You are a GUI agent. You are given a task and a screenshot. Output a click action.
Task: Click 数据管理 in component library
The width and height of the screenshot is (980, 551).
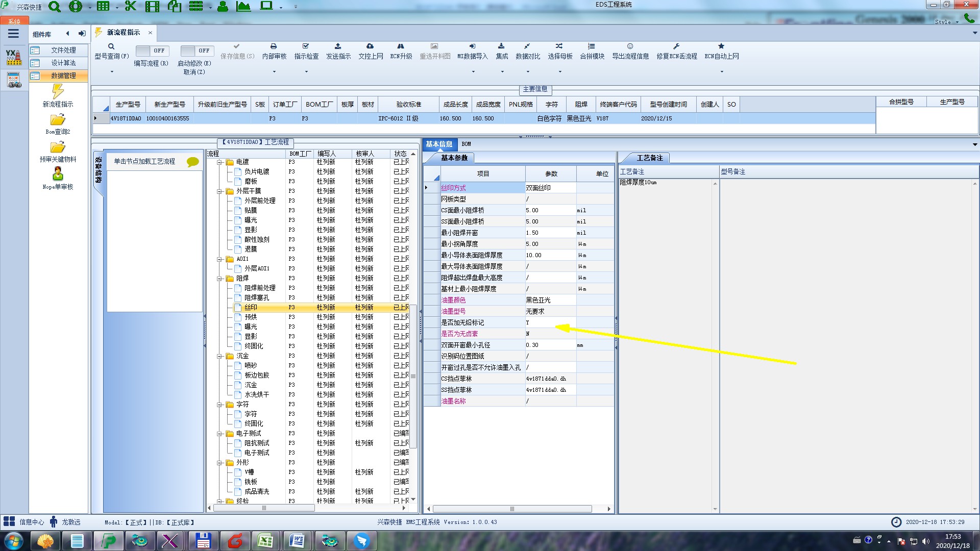pos(63,76)
